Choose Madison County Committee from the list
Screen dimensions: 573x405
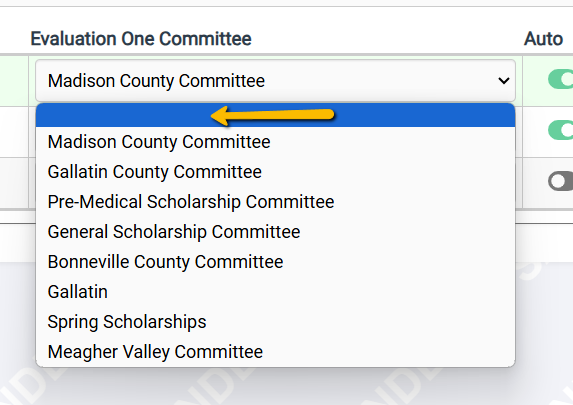pyautogui.click(x=275, y=142)
